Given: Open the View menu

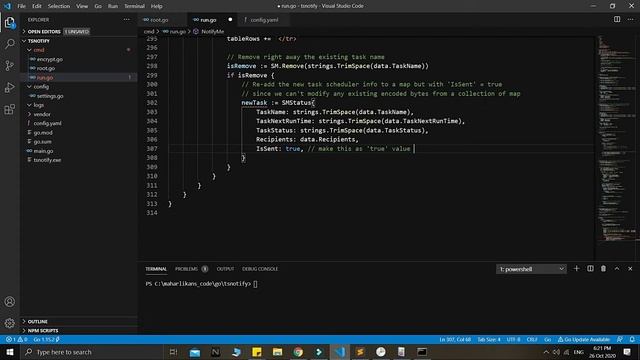Looking at the screenshot, I should click(x=82, y=6).
